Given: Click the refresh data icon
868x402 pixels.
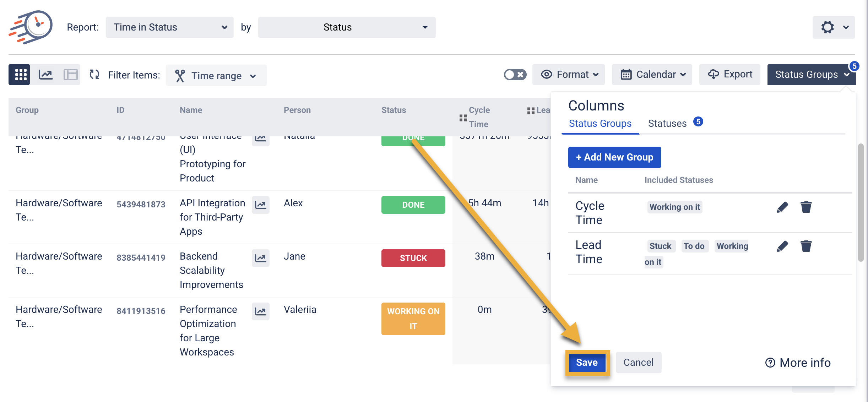Looking at the screenshot, I should click(94, 75).
